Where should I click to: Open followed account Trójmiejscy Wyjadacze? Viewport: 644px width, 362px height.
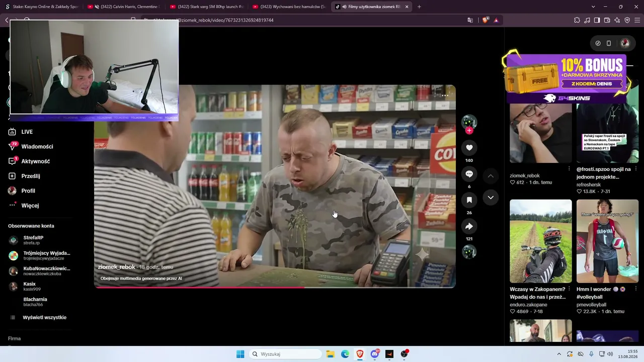(39, 255)
